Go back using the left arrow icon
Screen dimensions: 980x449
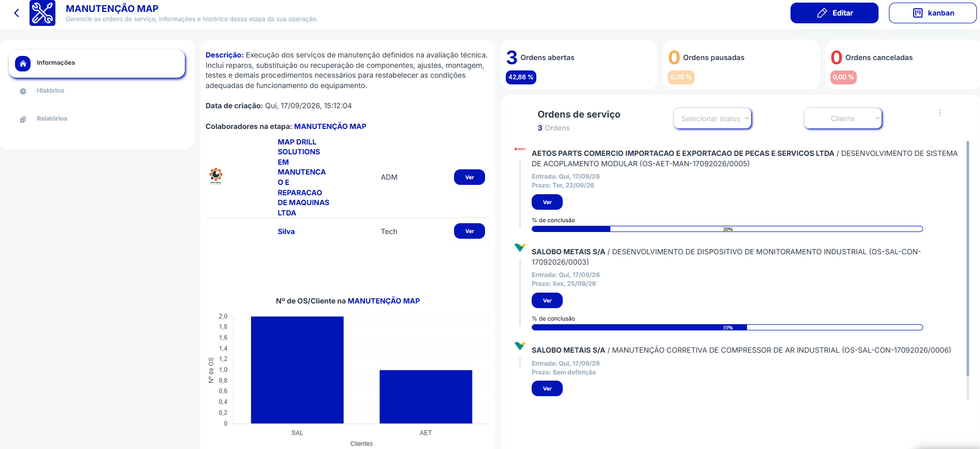[x=17, y=13]
